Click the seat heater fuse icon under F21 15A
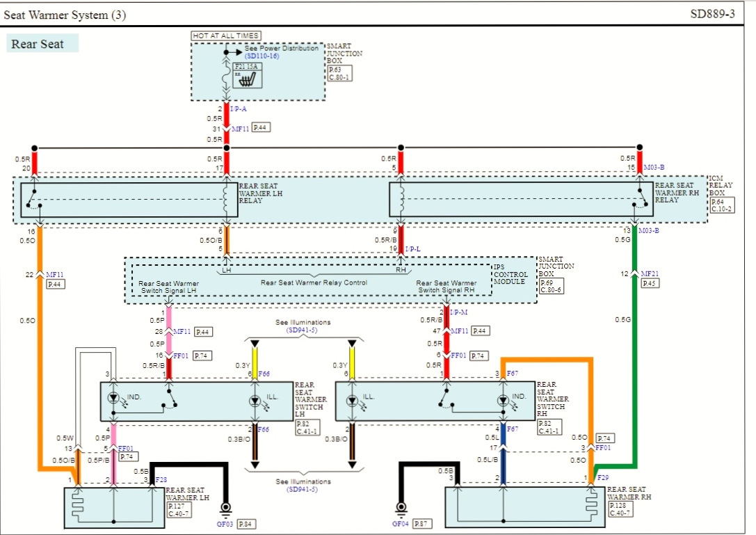 (x=248, y=79)
